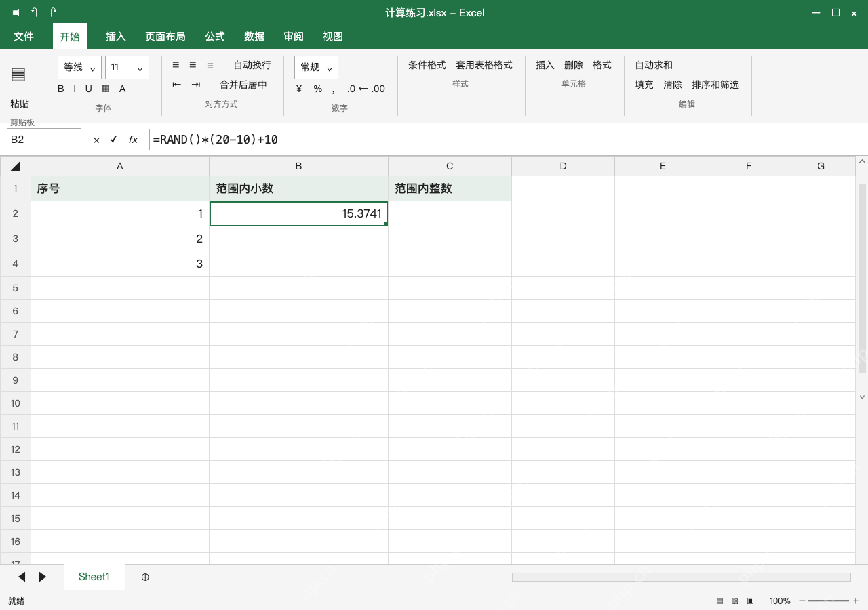Image resolution: width=868 pixels, height=610 pixels.
Task: Undo the last action
Action: coord(34,12)
